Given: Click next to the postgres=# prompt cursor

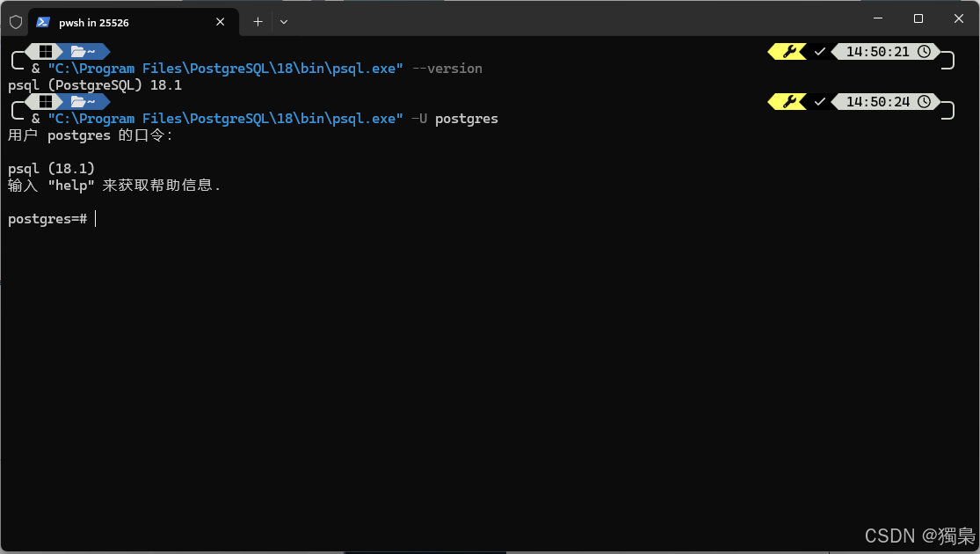Looking at the screenshot, I should pos(95,218).
